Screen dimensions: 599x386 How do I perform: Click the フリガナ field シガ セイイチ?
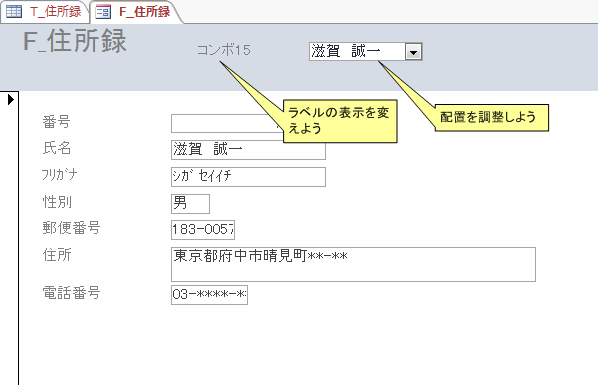tap(248, 177)
